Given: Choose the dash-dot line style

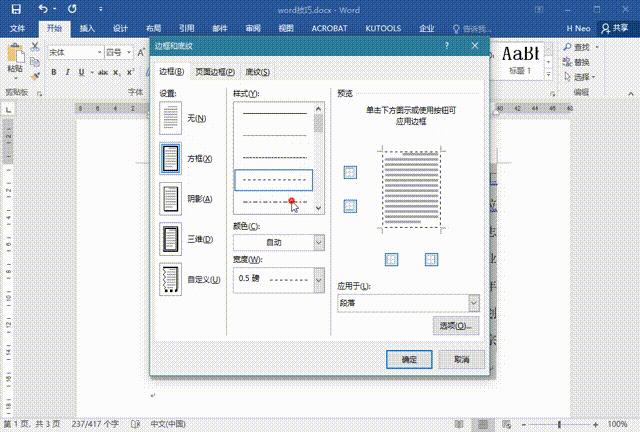Looking at the screenshot, I should coord(274,202).
